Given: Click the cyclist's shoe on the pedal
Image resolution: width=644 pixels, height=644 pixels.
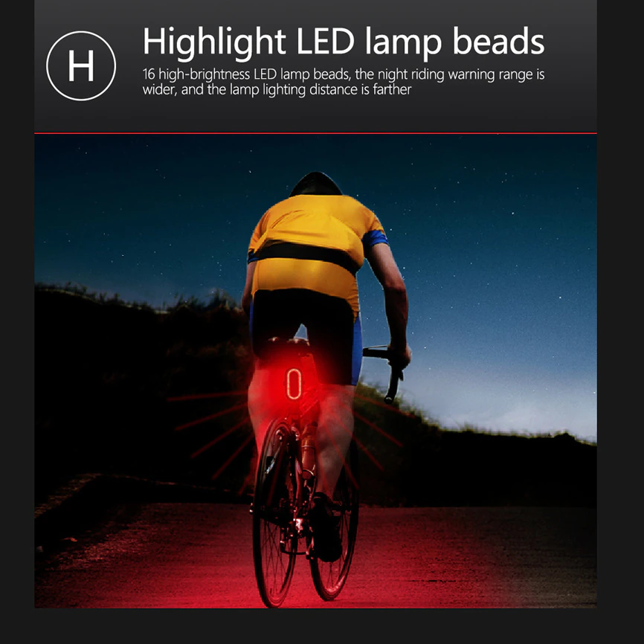Looking at the screenshot, I should 326,528.
